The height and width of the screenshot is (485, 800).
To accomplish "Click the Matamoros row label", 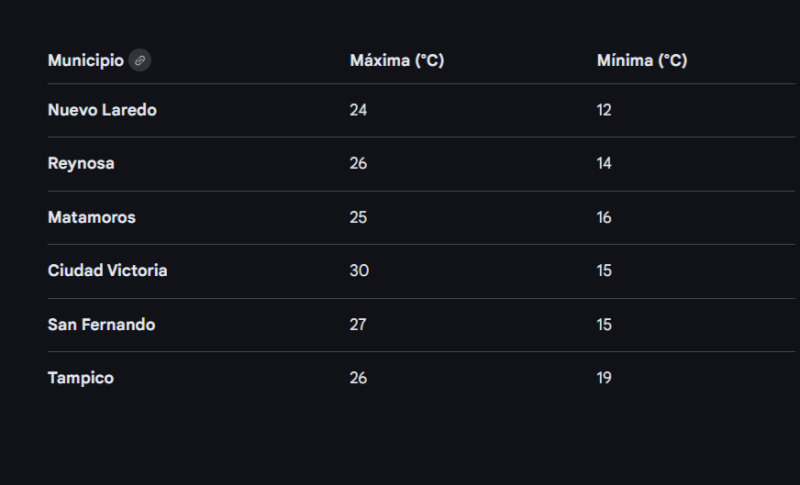I will [92, 217].
